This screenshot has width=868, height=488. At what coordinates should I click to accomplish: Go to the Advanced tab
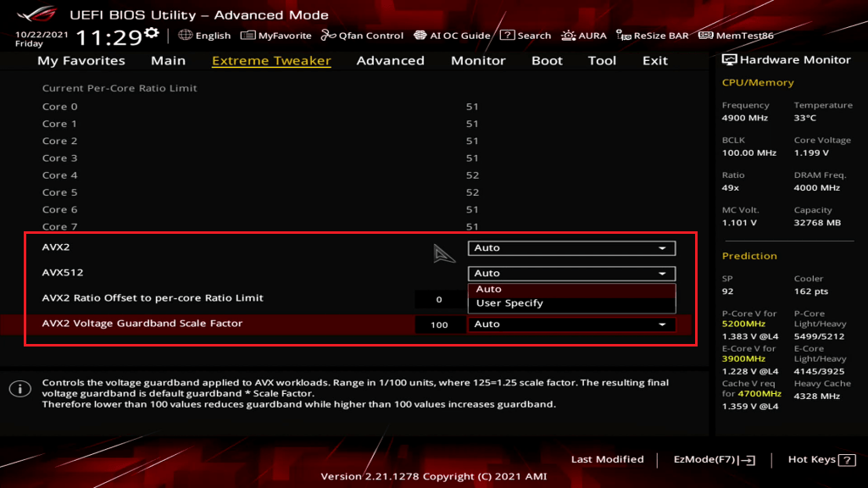(x=390, y=60)
